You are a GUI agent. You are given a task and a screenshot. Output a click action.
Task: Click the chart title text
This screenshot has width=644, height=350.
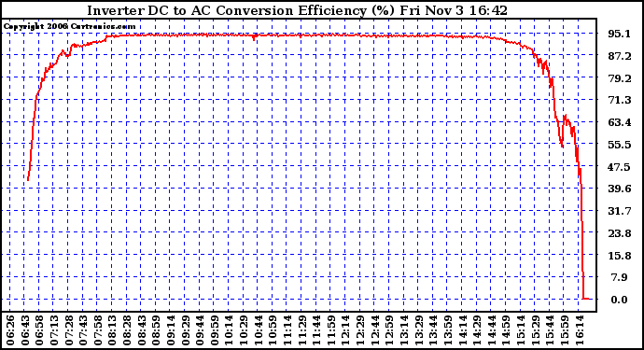click(x=298, y=10)
